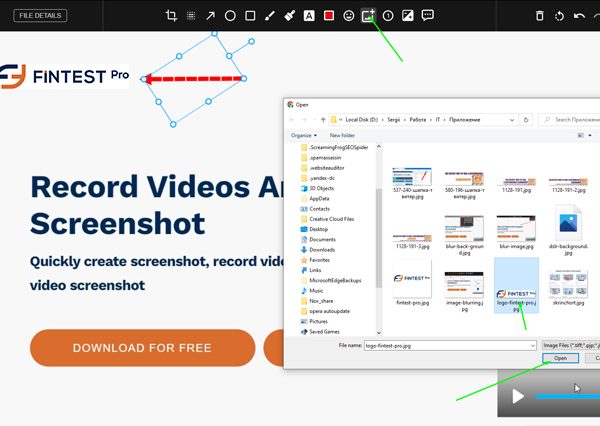Open the Image Files type filter
This screenshot has width=600, height=426.
click(x=570, y=344)
